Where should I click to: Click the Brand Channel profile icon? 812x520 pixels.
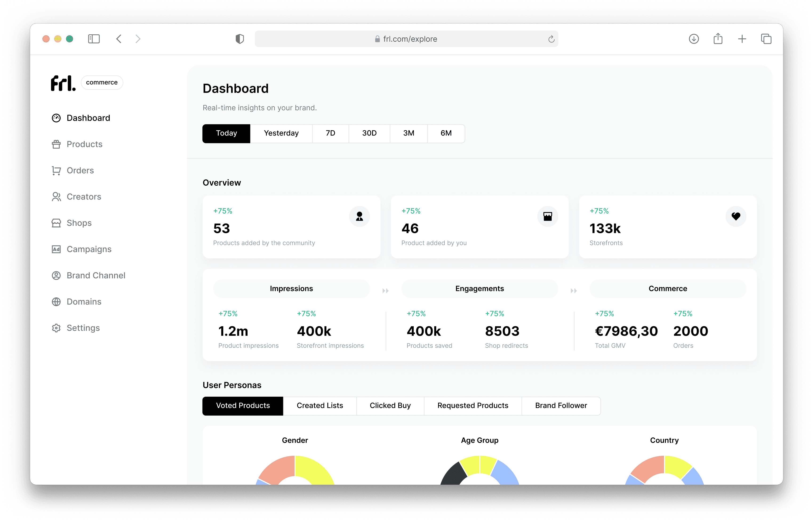56,276
